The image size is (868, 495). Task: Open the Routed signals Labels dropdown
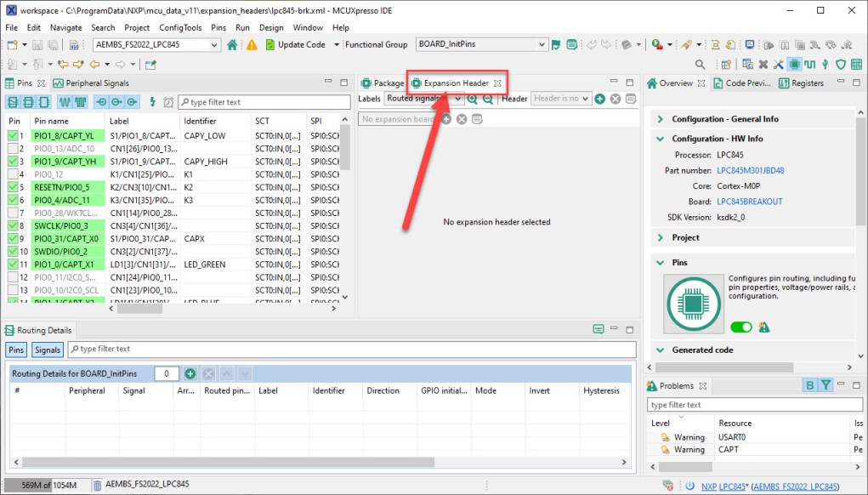point(457,99)
